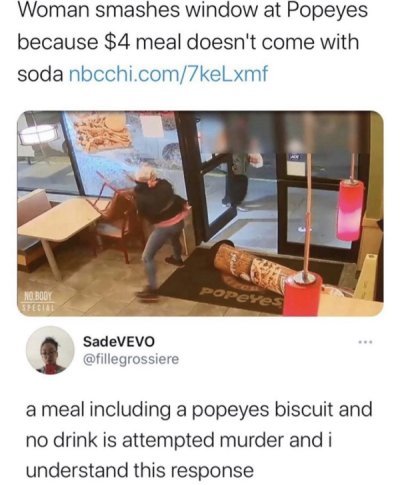Click the Popeyes logo on the floor mat
Image resolution: width=400 pixels, height=485 pixels.
point(241,297)
